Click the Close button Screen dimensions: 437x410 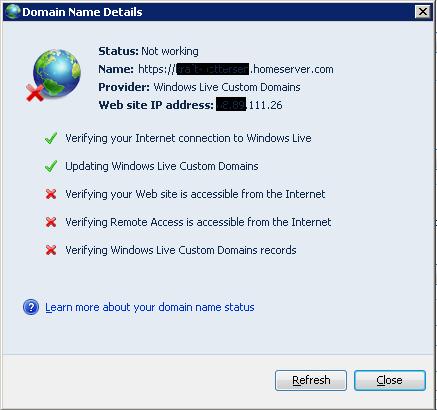[390, 380]
